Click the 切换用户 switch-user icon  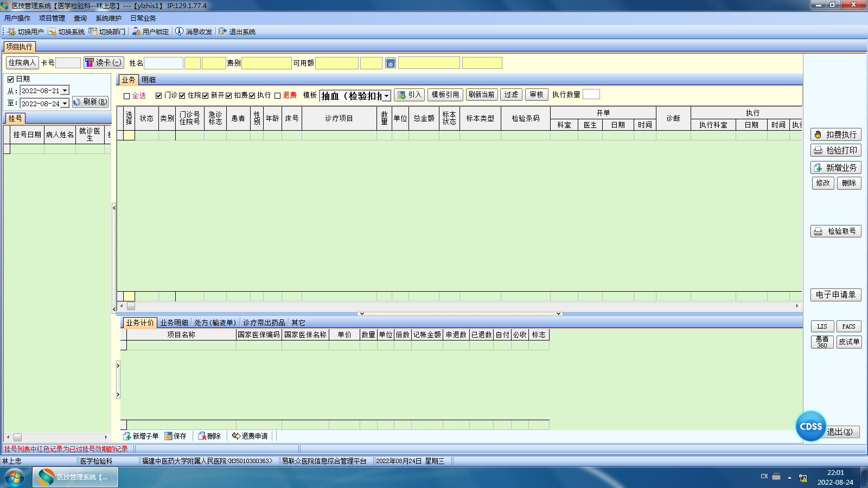tap(11, 31)
